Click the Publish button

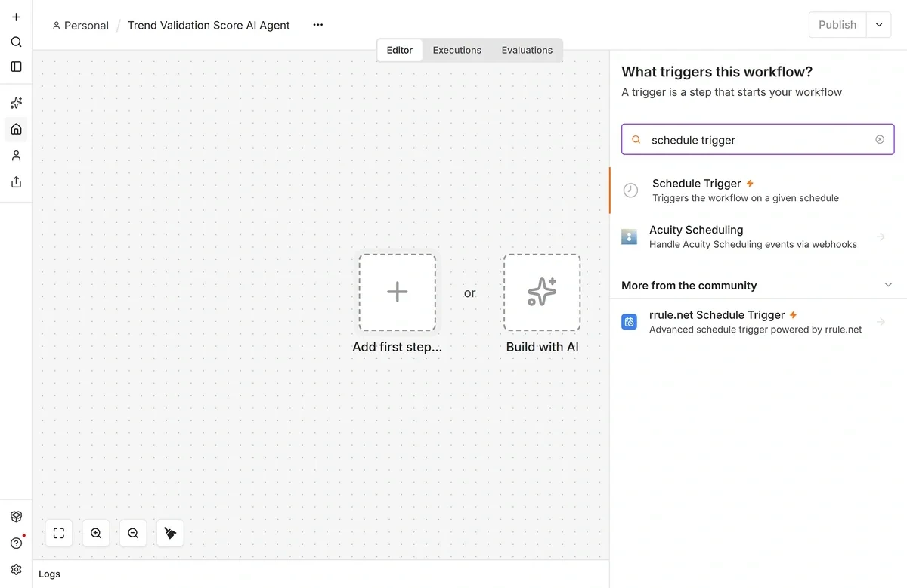coord(837,25)
